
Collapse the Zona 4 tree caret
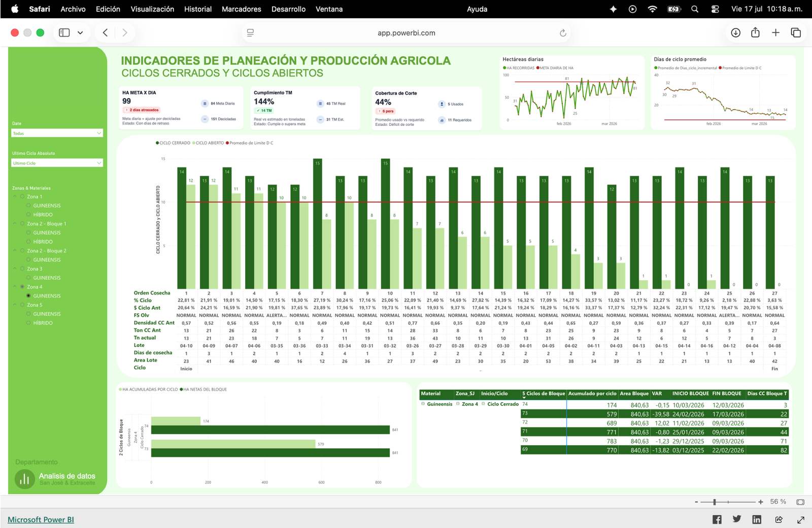click(15, 287)
